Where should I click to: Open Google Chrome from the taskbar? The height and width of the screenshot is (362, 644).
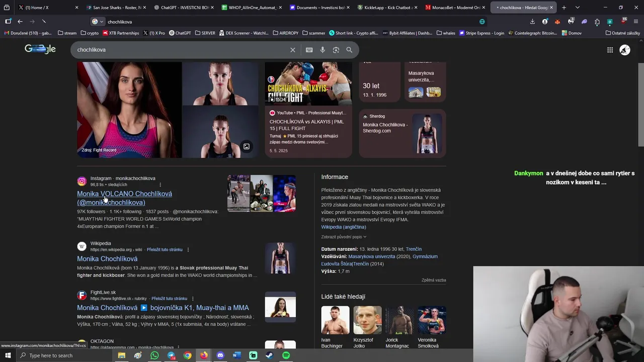[x=187, y=355]
